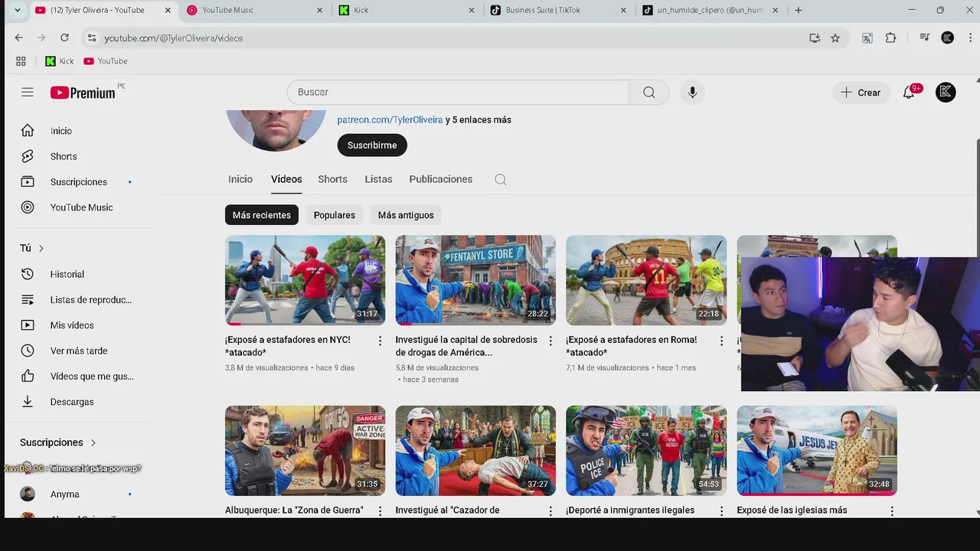Screen dimensions: 980x551
Task: Expand the Tú section chevron
Action: pos(41,248)
